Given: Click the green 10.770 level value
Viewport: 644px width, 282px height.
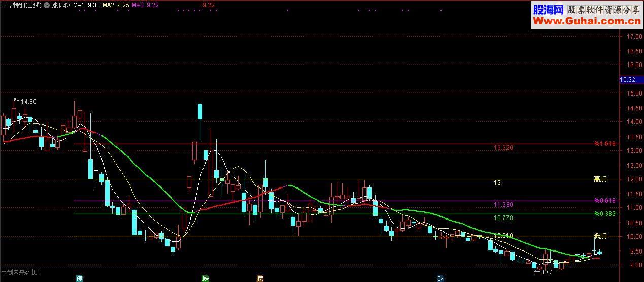Looking at the screenshot, I should coord(503,218).
